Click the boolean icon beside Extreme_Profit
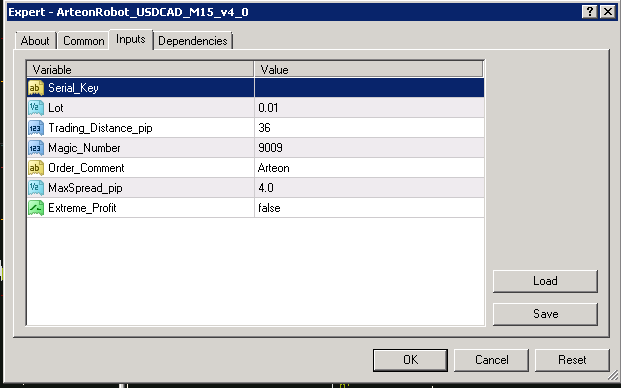Viewport: 621px width, 388px height. [x=36, y=208]
